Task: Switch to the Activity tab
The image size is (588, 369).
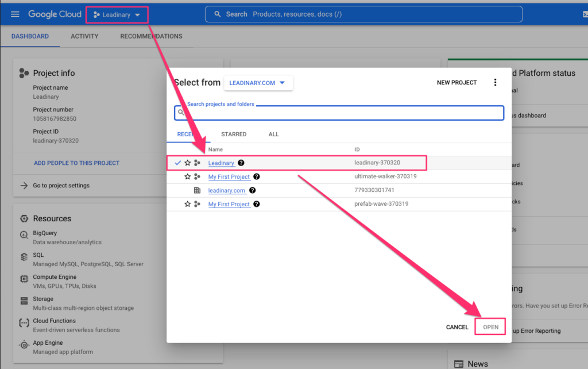Action: [84, 36]
